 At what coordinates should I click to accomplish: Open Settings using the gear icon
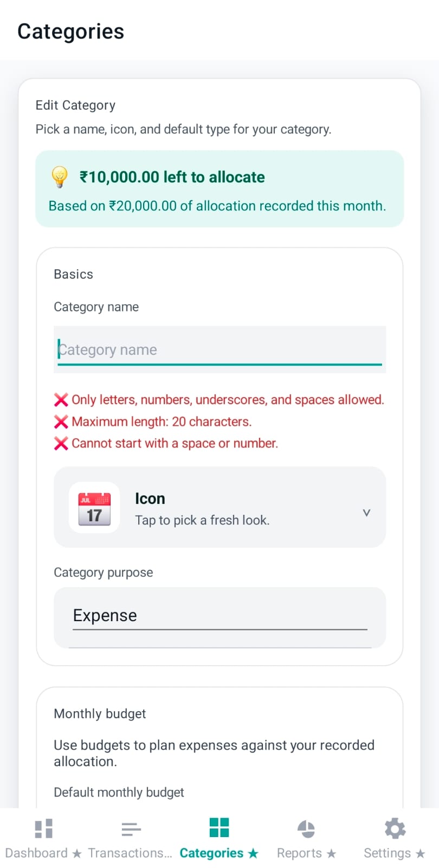pyautogui.click(x=395, y=827)
